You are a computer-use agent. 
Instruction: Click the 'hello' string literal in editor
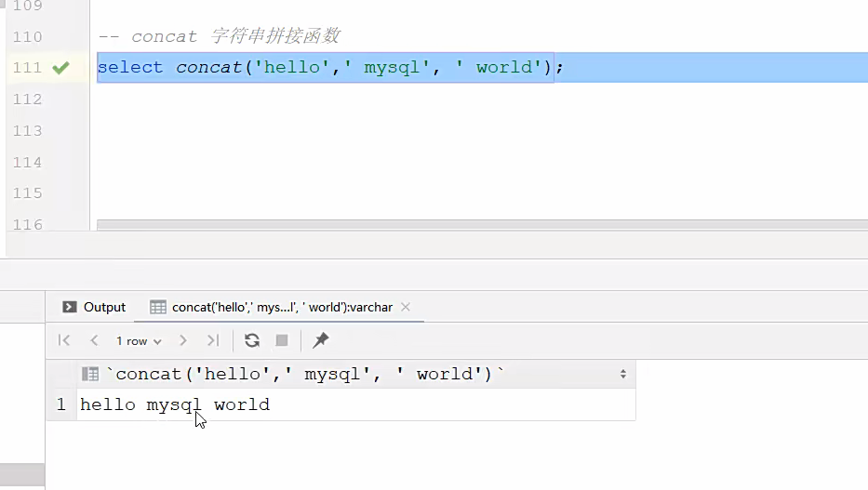[x=292, y=68]
